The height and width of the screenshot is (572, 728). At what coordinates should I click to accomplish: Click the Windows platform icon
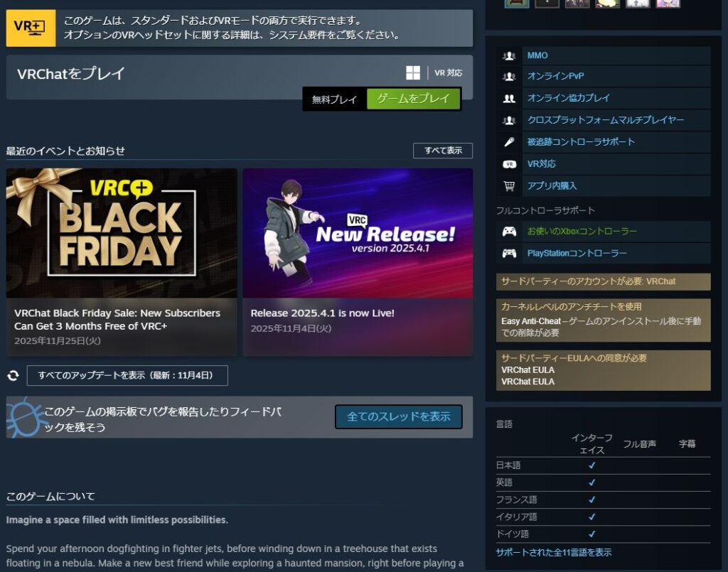click(x=413, y=73)
